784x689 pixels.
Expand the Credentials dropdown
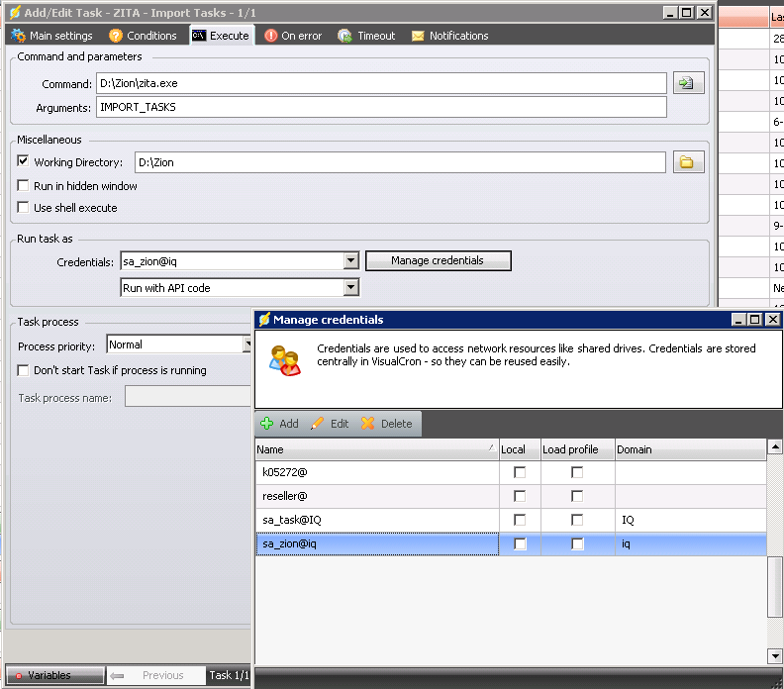350,261
